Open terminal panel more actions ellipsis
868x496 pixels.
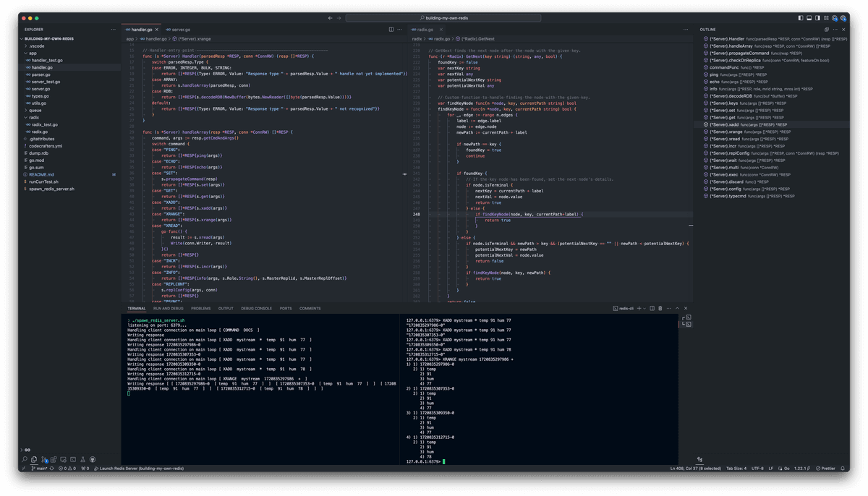coord(669,309)
